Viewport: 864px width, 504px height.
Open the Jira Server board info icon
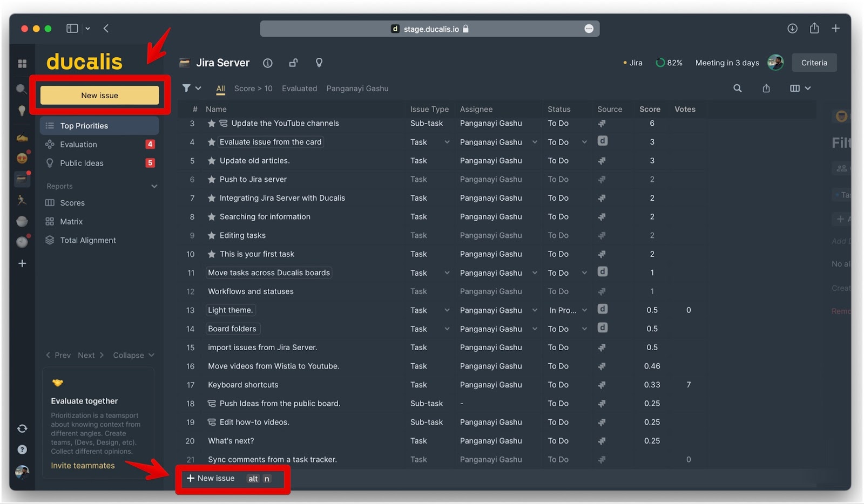tap(267, 63)
